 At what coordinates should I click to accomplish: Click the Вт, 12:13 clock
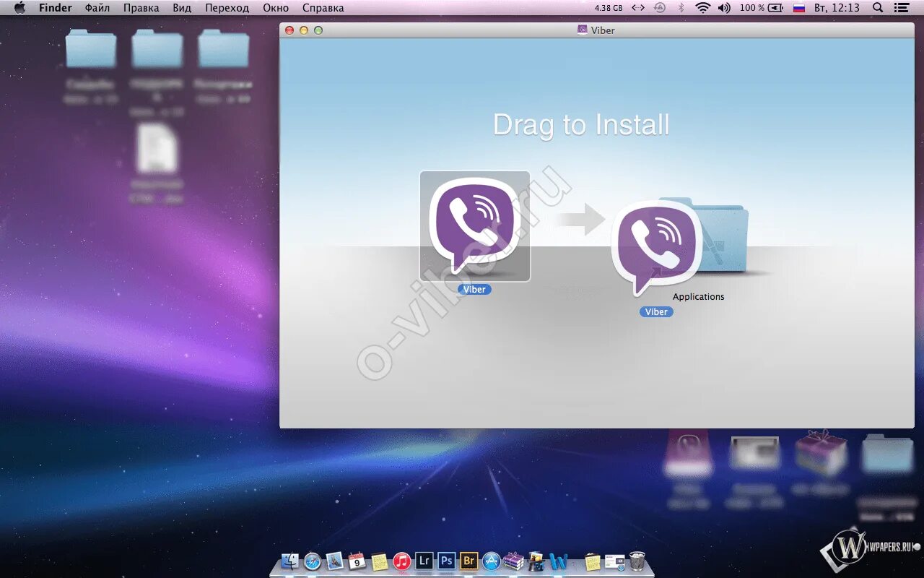point(837,7)
